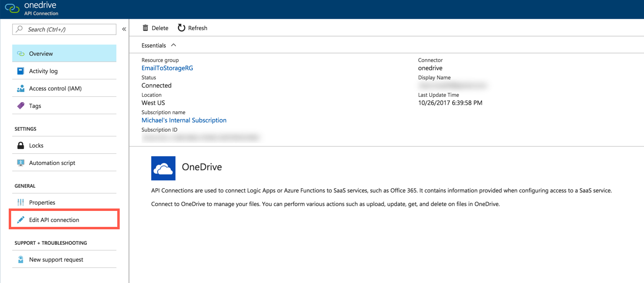The image size is (644, 283).
Task: Click the OneDrive heading text
Action: tap(202, 167)
